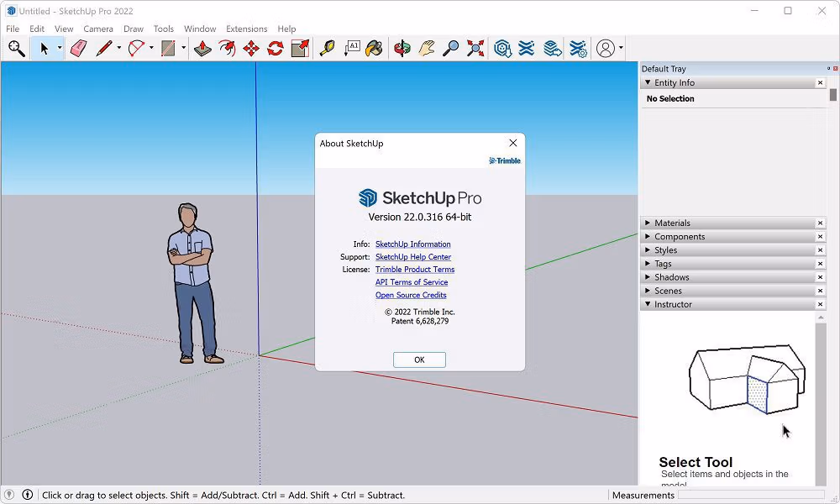Click Send to LayOut icon
The height and width of the screenshot is (504, 840).
(553, 49)
